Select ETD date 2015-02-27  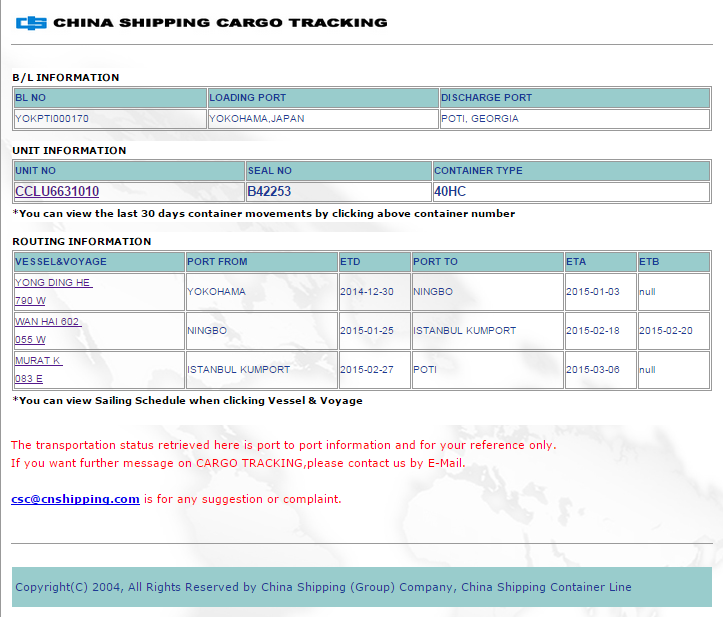[x=367, y=369]
